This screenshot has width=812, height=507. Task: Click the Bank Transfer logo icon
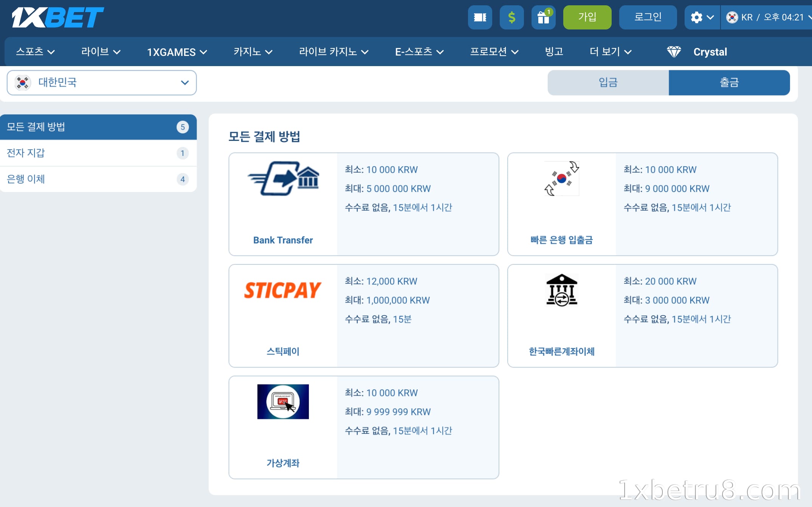(x=283, y=178)
